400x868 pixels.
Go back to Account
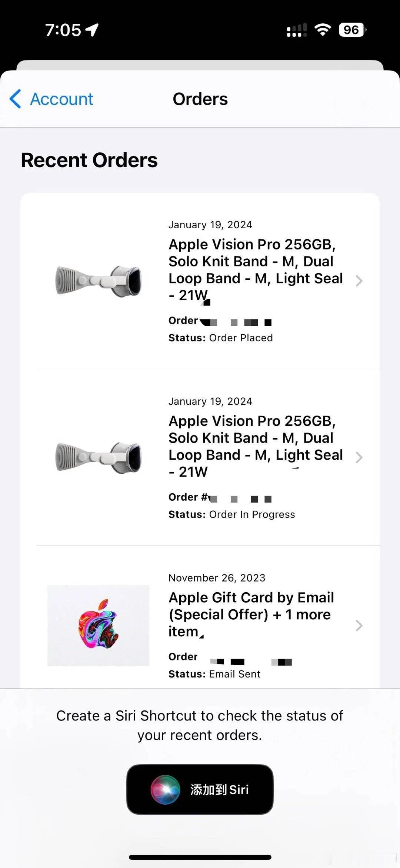tap(51, 99)
